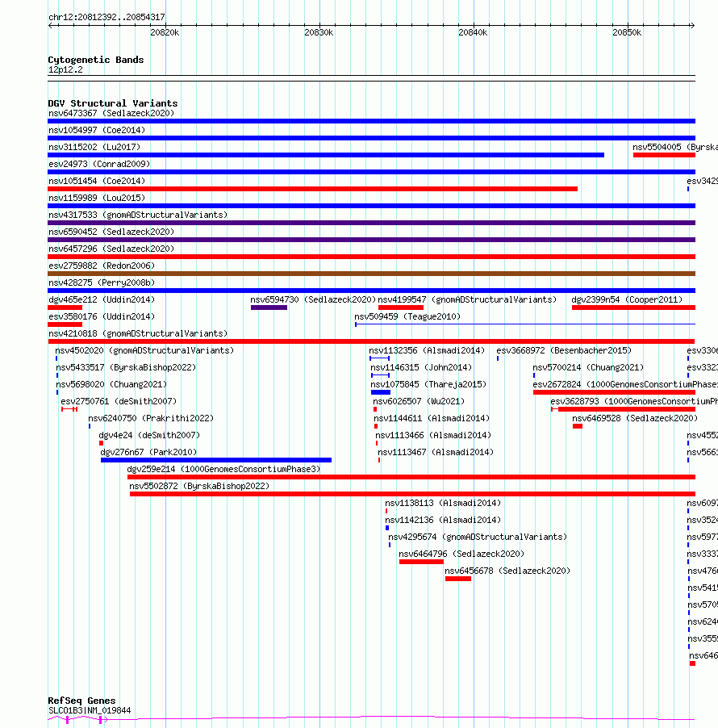718x728 pixels.
Task: Click the red nsv6456678 (Sedlazeck2020) bar
Action: (x=458, y=579)
